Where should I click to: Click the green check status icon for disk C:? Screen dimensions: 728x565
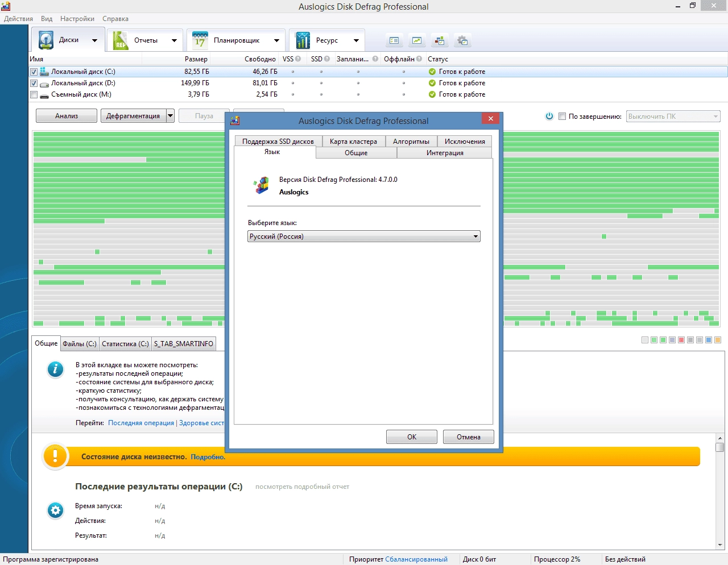[x=432, y=72]
